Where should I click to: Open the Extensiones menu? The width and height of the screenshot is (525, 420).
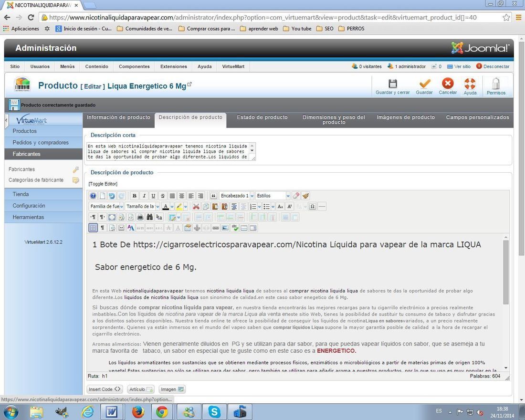click(173, 66)
